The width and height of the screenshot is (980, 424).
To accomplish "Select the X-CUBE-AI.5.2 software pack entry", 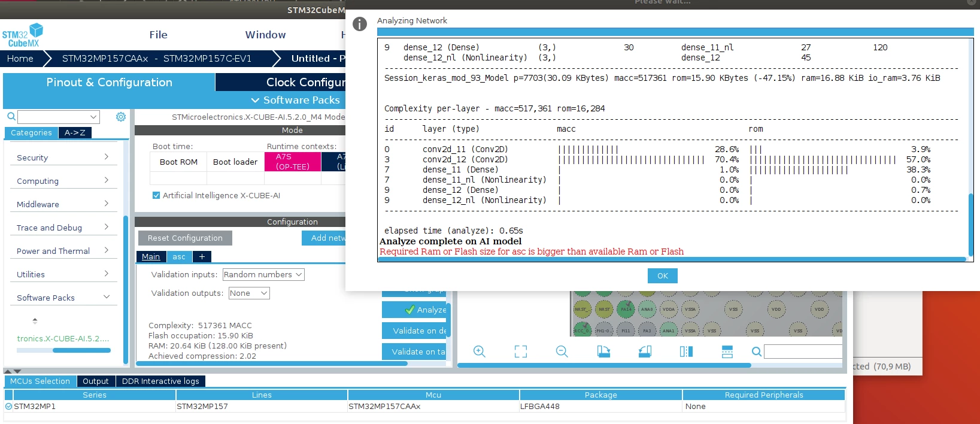I will pyautogui.click(x=63, y=338).
